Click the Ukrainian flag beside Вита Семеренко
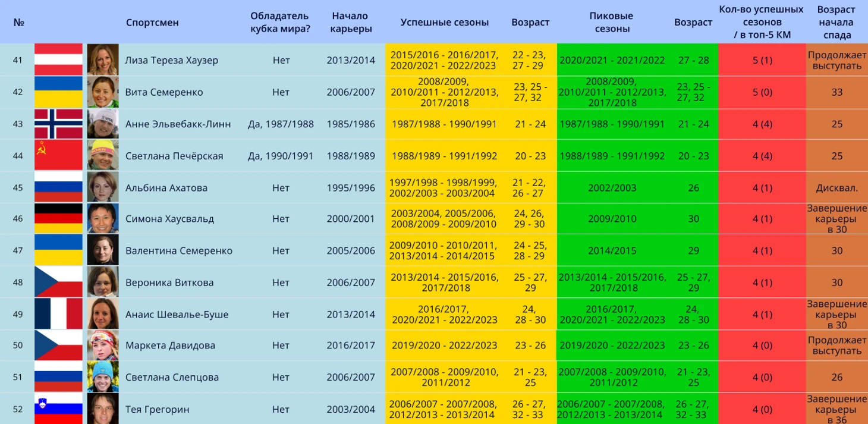 [58, 92]
